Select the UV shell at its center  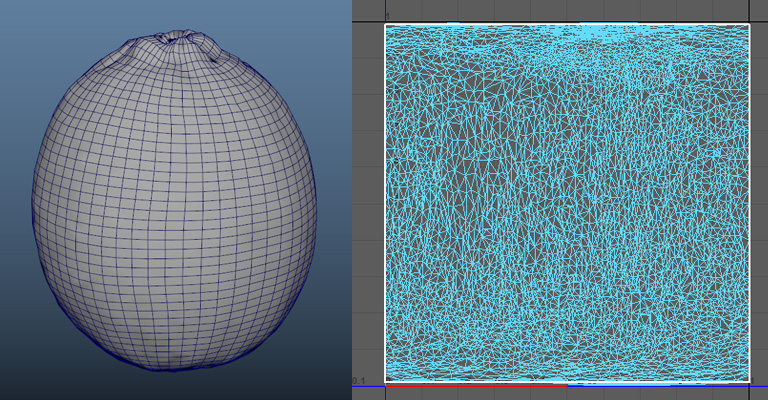point(567,203)
